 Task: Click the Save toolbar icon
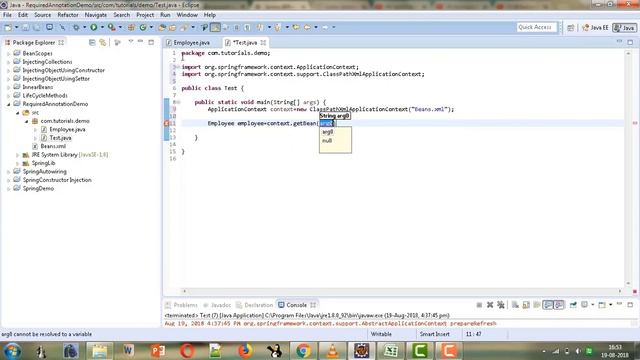(25, 27)
